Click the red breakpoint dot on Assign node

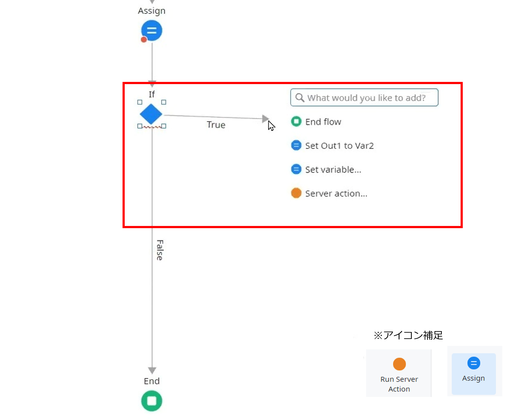point(144,40)
